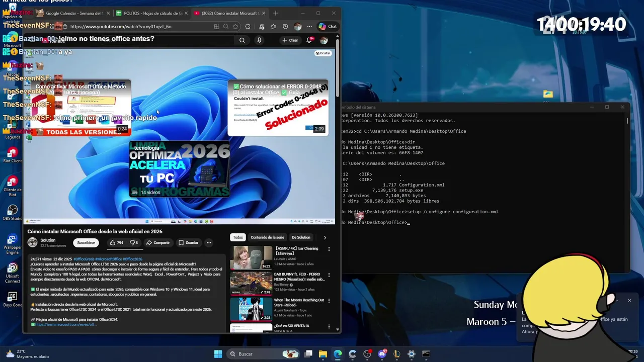Open Edge profile avatar
This screenshot has width=644, height=362.
point(298,27)
